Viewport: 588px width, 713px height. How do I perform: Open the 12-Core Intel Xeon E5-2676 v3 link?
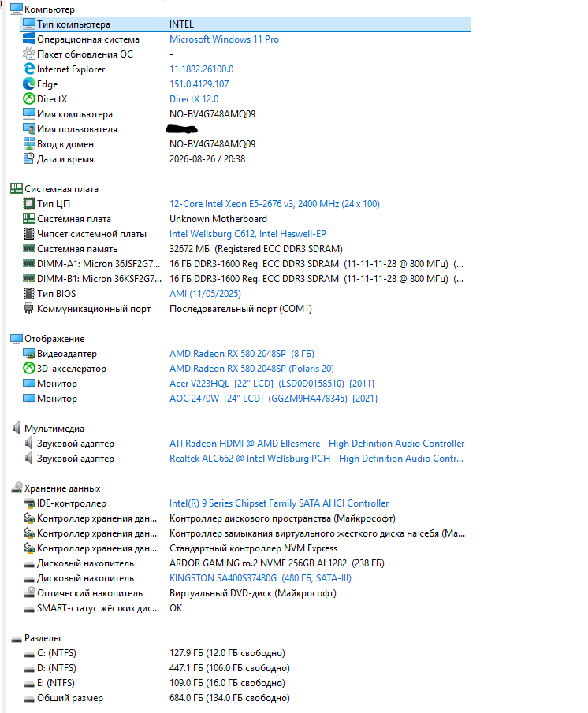pyautogui.click(x=274, y=204)
